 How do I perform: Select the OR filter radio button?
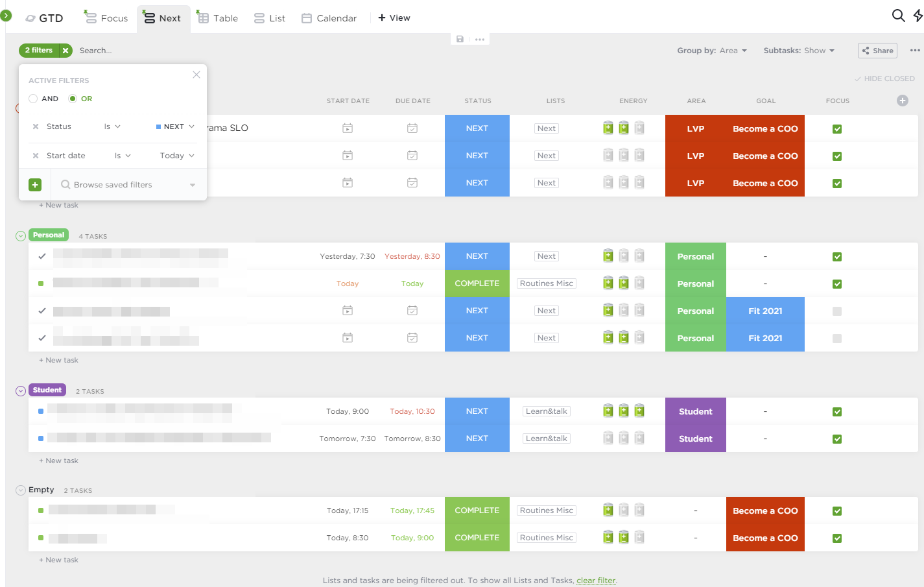[x=73, y=99]
